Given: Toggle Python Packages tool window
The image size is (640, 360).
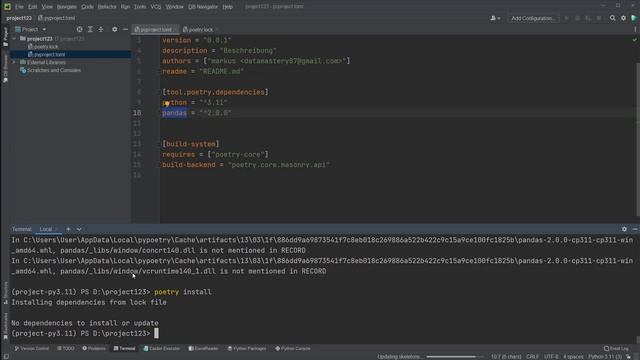Looking at the screenshot, I should click(x=247, y=349).
